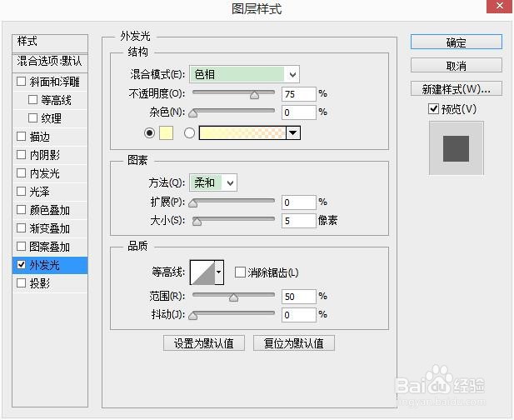Viewport: 514px width, 420px height.
Task: Click the 大小 pixel value field
Action: point(298,221)
